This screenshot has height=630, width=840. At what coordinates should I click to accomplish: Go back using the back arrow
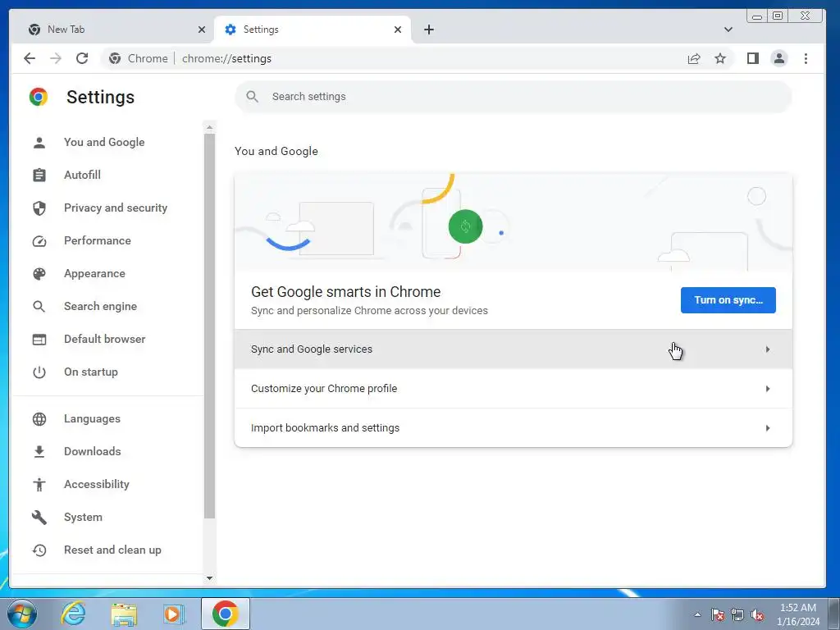[30, 58]
